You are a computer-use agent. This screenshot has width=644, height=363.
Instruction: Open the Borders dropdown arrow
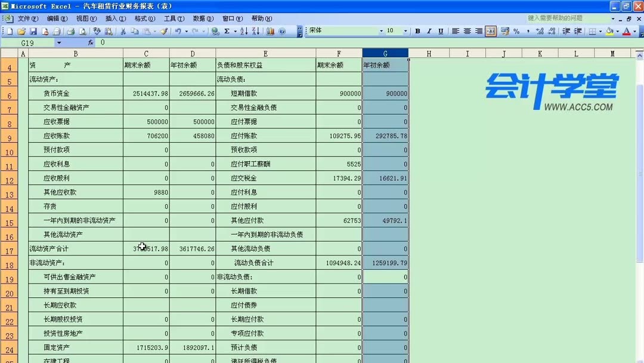pyautogui.click(x=600, y=31)
